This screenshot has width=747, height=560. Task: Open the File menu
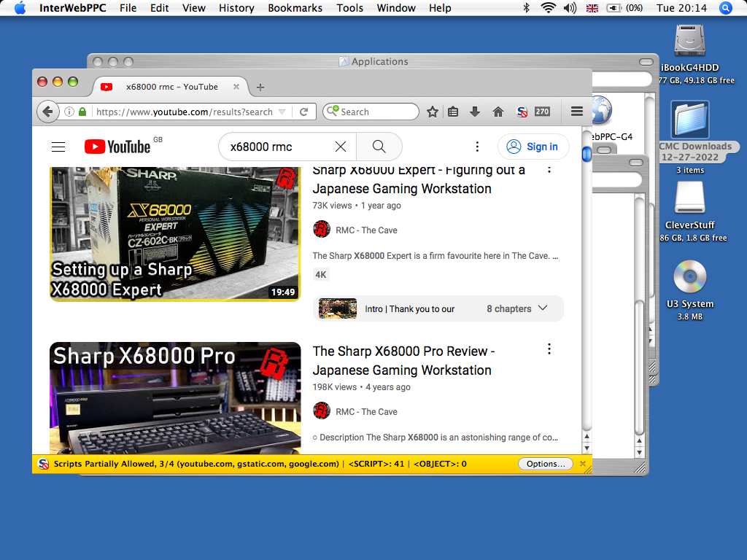[x=128, y=8]
